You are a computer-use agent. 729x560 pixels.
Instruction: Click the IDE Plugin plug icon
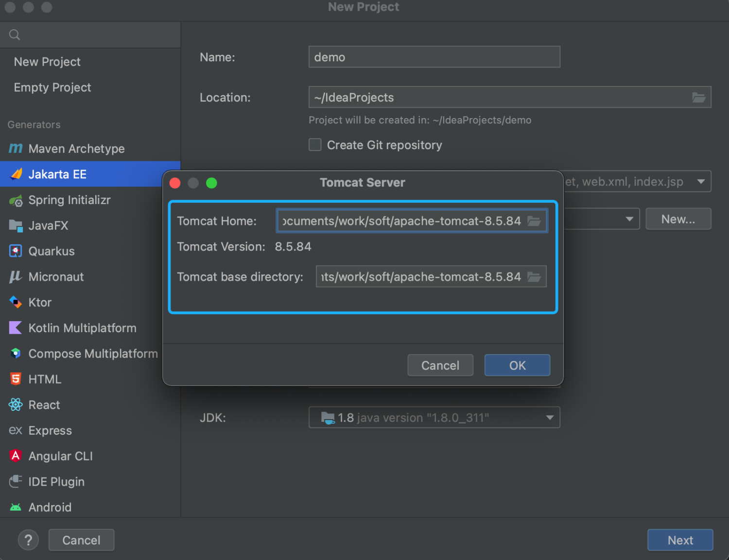pyautogui.click(x=16, y=481)
